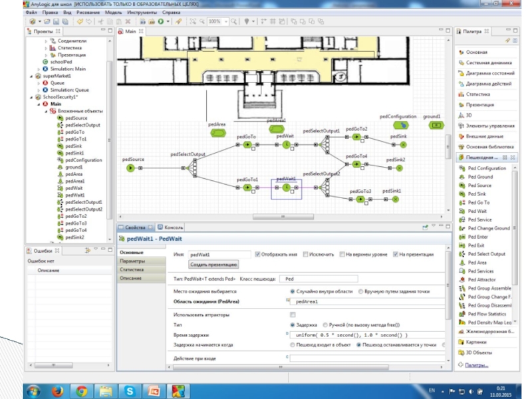532x399 pixels.
Task: Choose Ped Select Output in the palette
Action: coord(485,254)
